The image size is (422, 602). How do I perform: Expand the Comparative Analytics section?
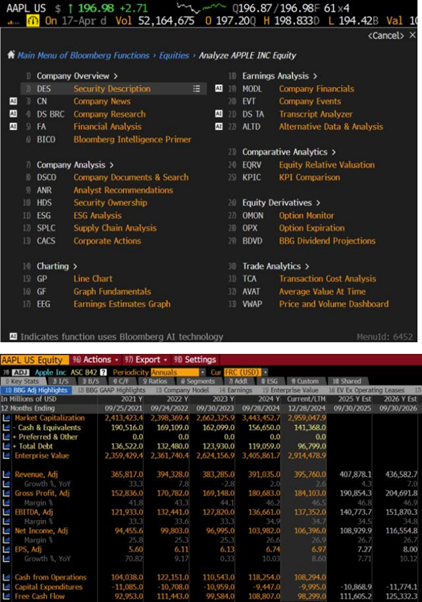(x=289, y=152)
